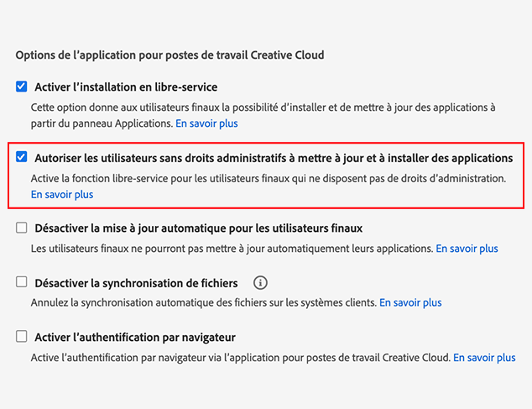
Task: Click the 'Activer l'installation en libre-service' label text
Action: 126,87
